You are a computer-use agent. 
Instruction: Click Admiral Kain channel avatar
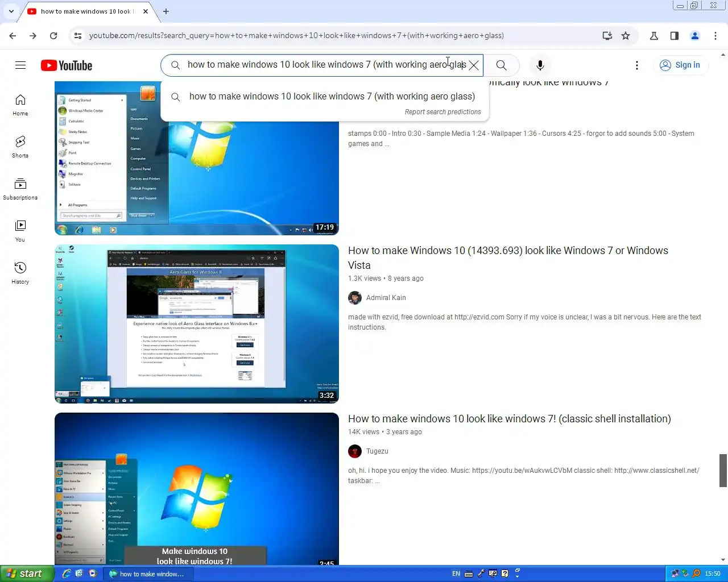click(355, 298)
